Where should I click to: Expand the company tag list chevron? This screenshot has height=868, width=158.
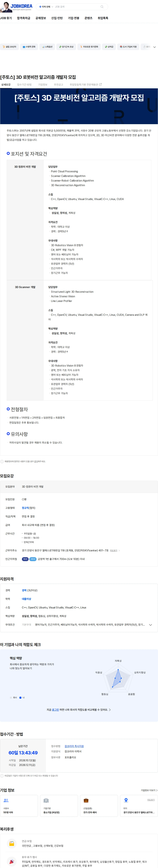154,47
